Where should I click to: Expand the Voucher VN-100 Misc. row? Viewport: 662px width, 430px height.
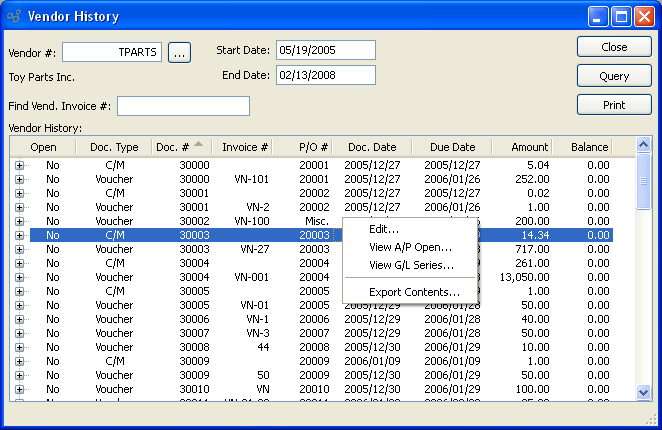19,221
